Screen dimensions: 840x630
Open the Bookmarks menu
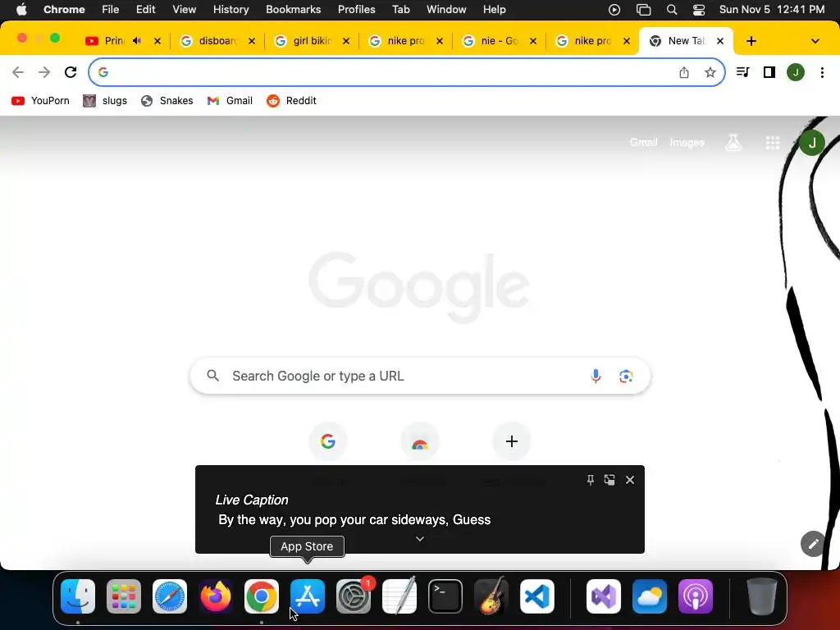pyautogui.click(x=293, y=10)
